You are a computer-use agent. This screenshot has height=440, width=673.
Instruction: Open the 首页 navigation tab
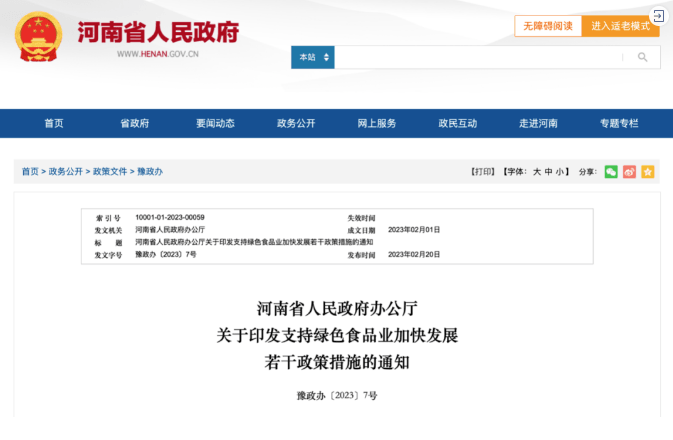pyautogui.click(x=53, y=123)
